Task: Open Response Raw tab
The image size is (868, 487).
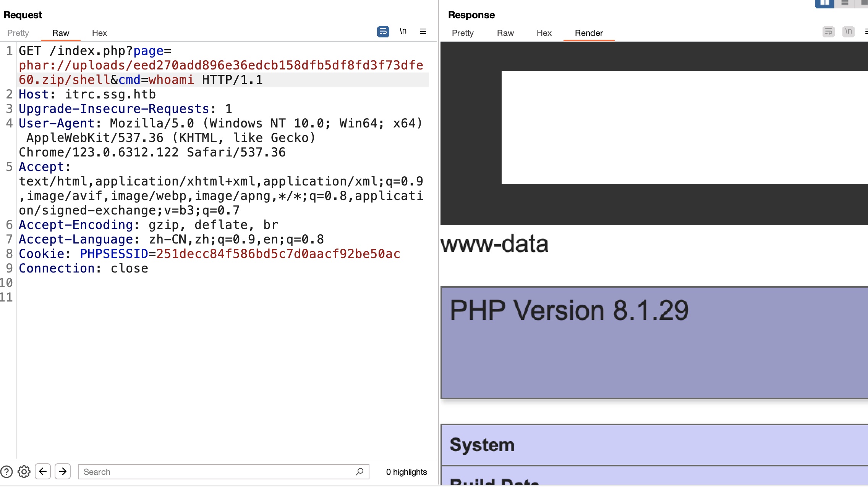Action: click(x=505, y=33)
